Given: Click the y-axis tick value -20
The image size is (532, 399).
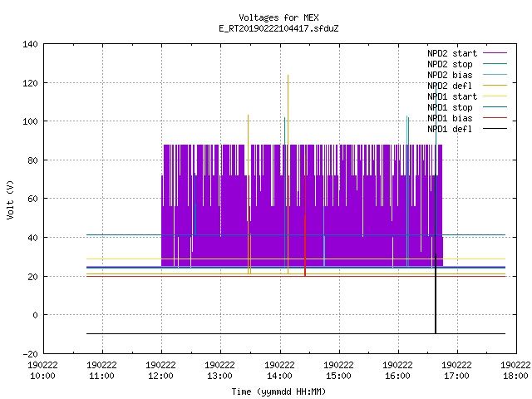Looking at the screenshot, I should (30, 354).
